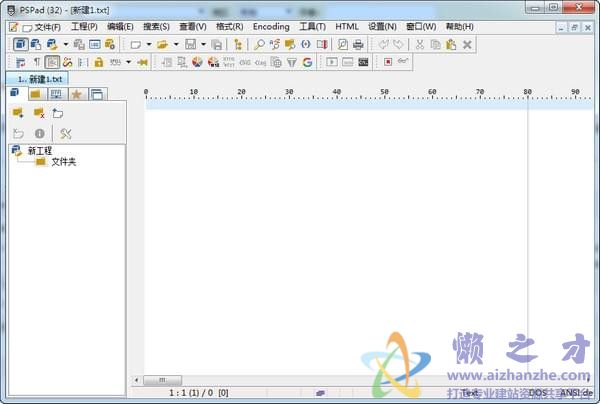Click the search in files icon
Image resolution: width=600 pixels, height=404 pixels.
click(x=290, y=44)
